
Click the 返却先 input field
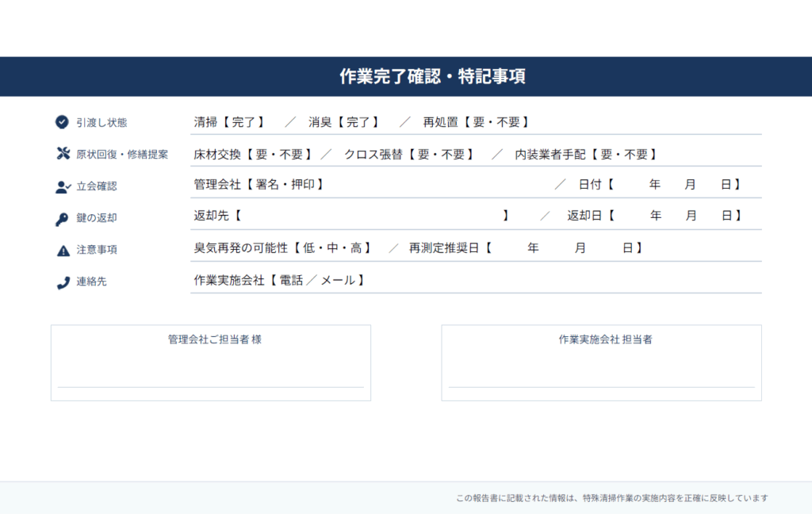click(x=373, y=215)
